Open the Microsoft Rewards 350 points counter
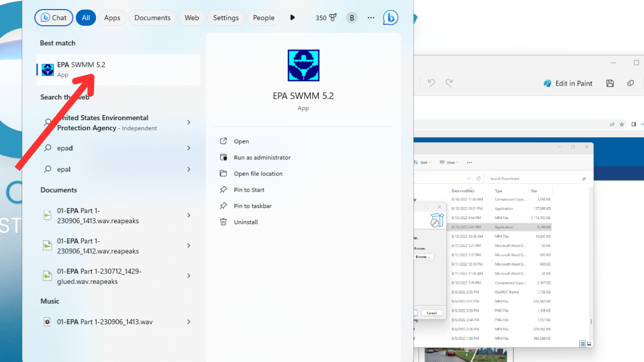Image resolution: width=644 pixels, height=362 pixels. (326, 17)
